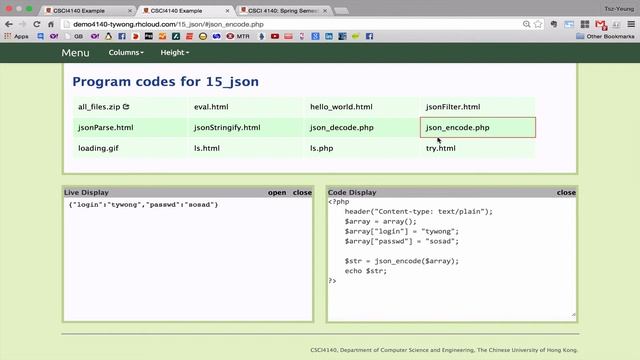Select the highlighted json_encode.php file
The image size is (640, 360).
(478, 127)
